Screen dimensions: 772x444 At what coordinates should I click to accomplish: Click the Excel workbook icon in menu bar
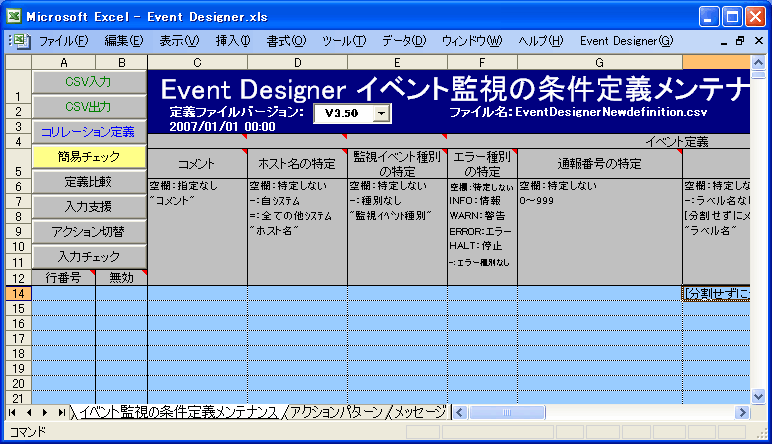[x=21, y=41]
